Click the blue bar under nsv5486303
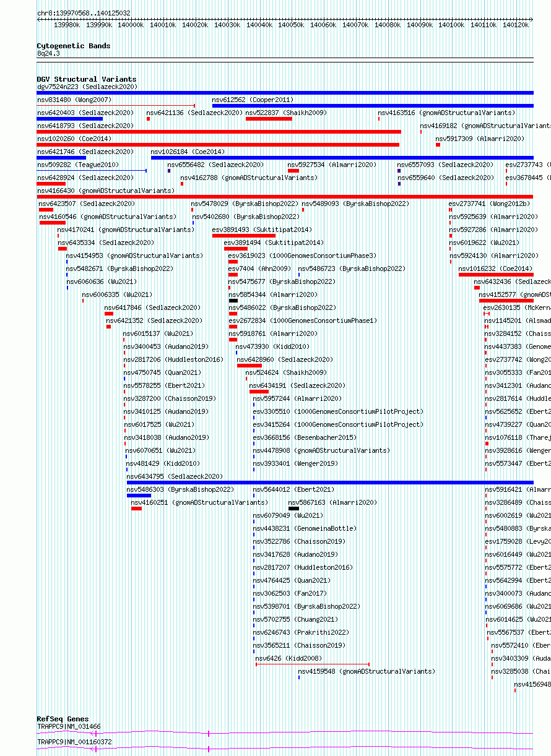This screenshot has height=756, width=551. point(139,496)
